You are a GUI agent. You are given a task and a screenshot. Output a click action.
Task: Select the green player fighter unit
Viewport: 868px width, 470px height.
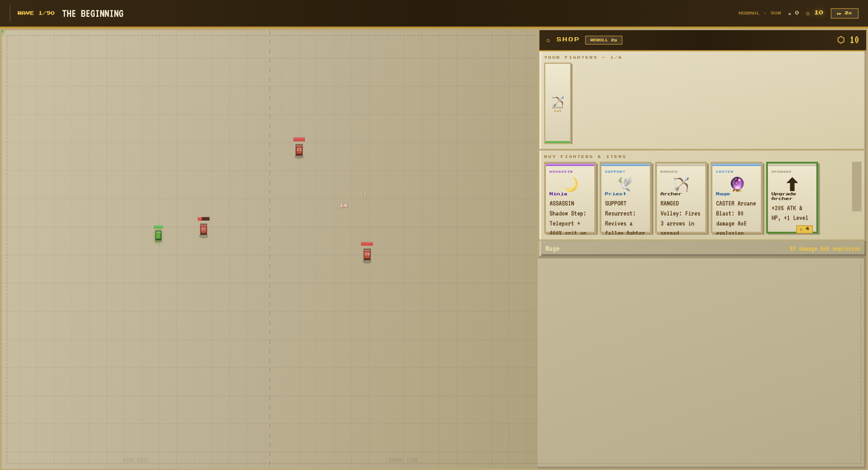tap(158, 235)
